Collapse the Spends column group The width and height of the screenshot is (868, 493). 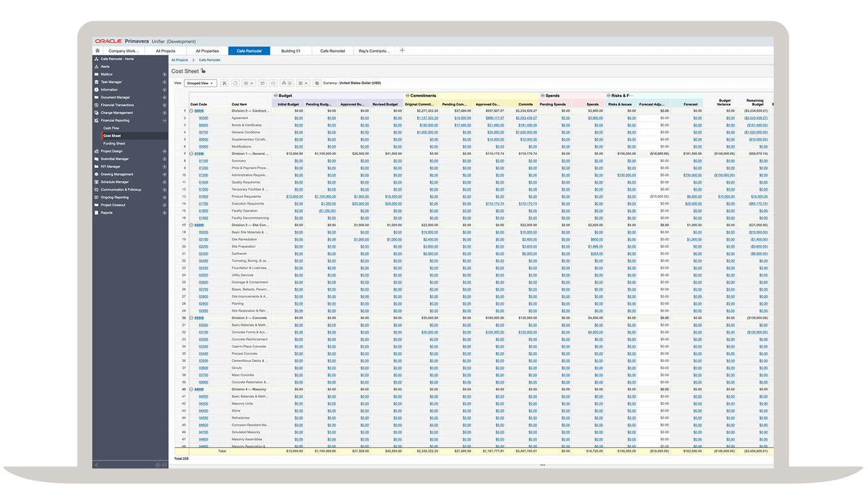click(542, 96)
